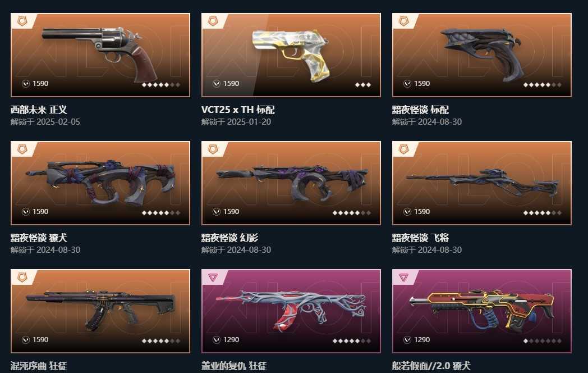This screenshot has width=588, height=373.
Task: Open the VCT25 x TH 标配 pistol card
Action: tap(291, 55)
